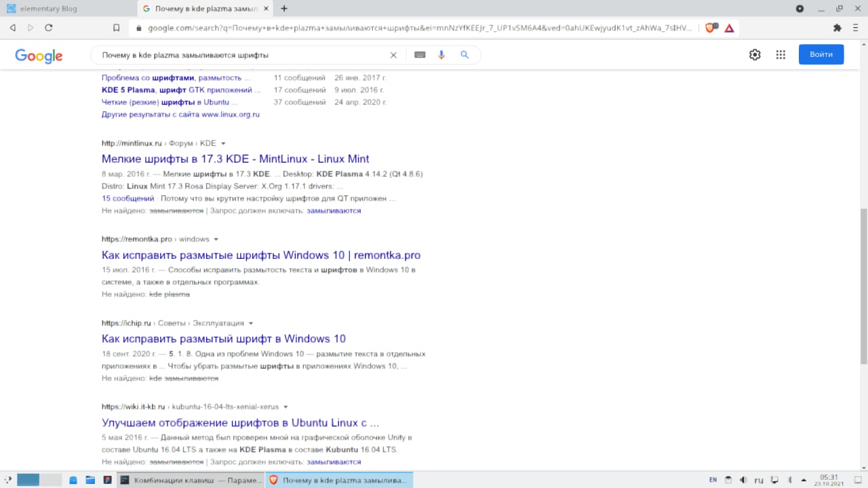The width and height of the screenshot is (868, 488).
Task: Click the browser forward arrow
Action: coord(31,28)
